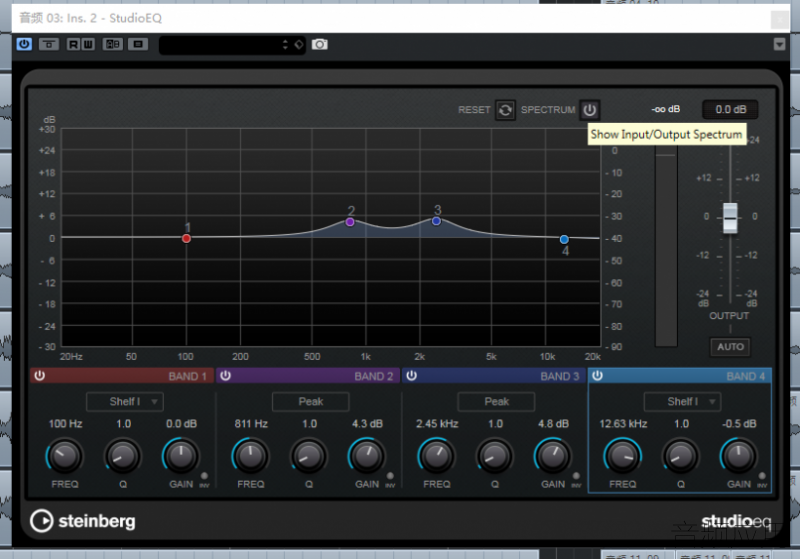Open Band 4 Shelf I filter type dropdown

point(683,402)
